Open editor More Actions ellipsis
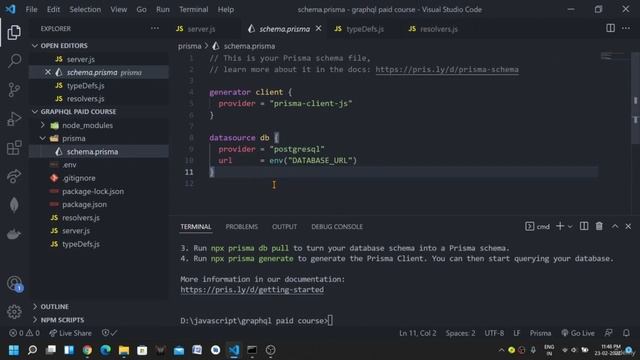Viewport: 640px width, 360px height. (x=626, y=28)
